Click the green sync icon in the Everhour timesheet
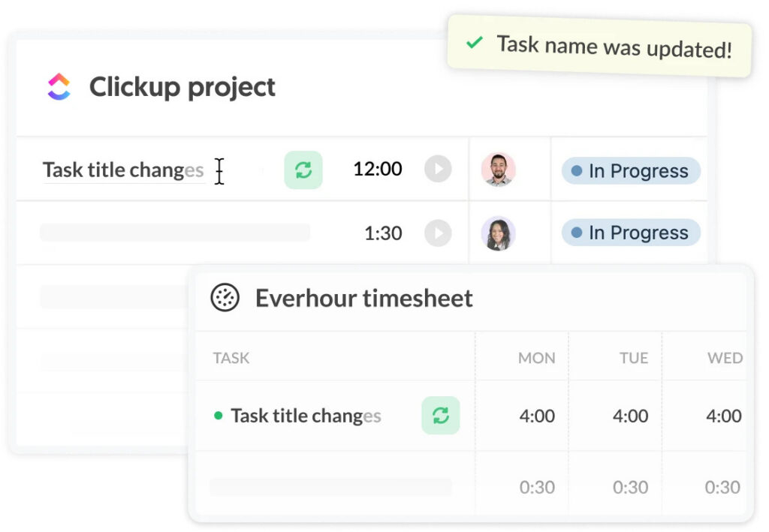 [440, 415]
